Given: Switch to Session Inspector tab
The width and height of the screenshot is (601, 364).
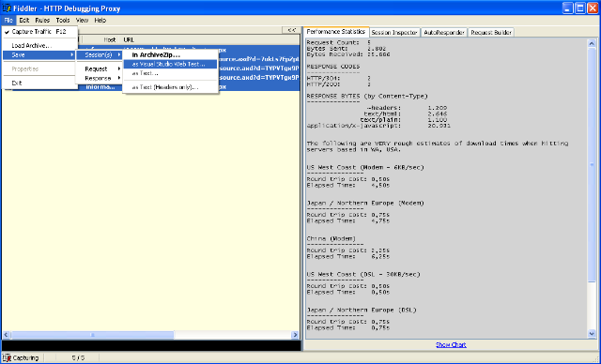Looking at the screenshot, I should [x=394, y=33].
